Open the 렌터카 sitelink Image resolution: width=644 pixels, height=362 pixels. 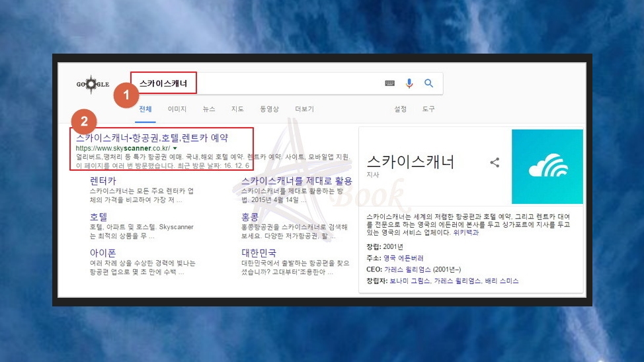[103, 181]
